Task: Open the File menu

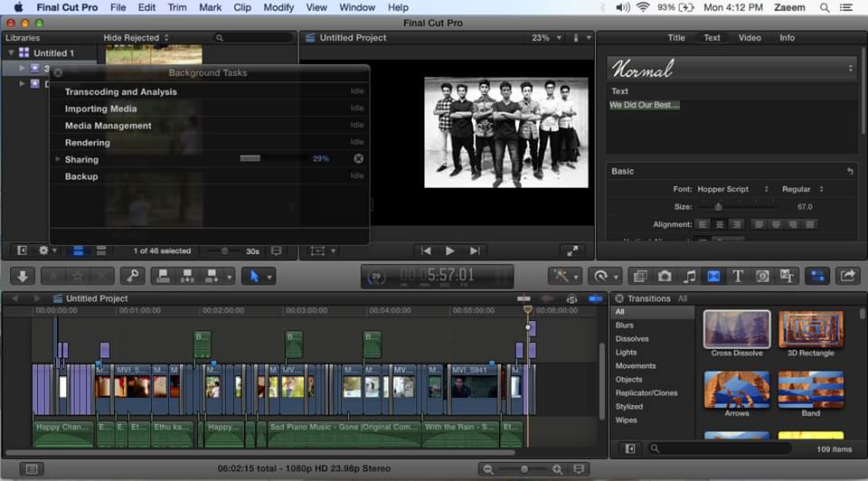Action: click(x=118, y=7)
